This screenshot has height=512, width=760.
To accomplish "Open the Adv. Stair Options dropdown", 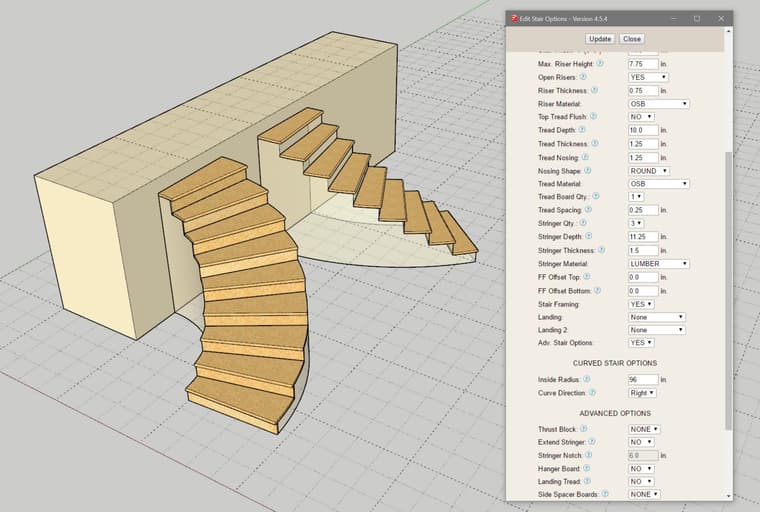I will 641,342.
